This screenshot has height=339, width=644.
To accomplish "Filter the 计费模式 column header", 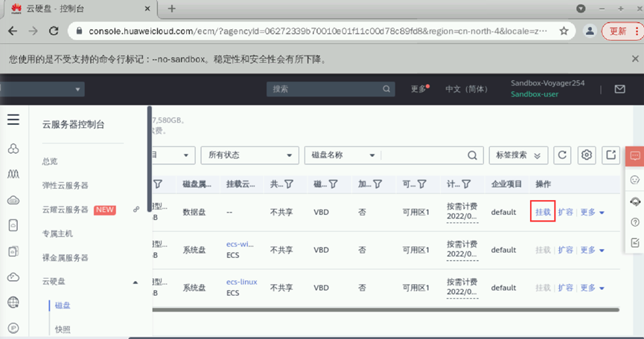I will tap(466, 184).
